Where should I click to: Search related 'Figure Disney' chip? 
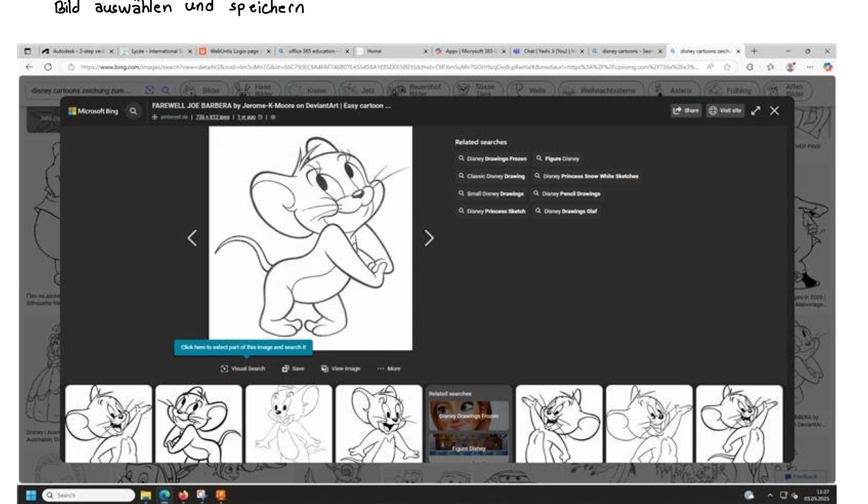[557, 159]
